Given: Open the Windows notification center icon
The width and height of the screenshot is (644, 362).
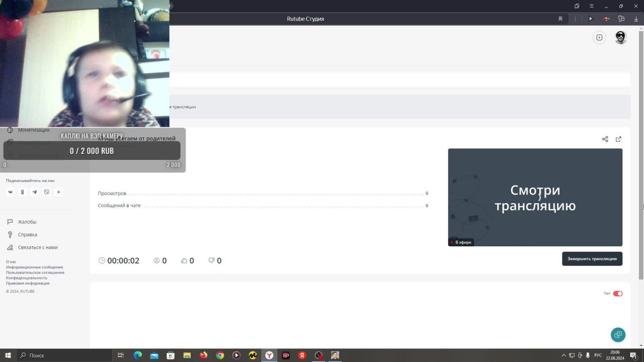Looking at the screenshot, I should pyautogui.click(x=634, y=355).
